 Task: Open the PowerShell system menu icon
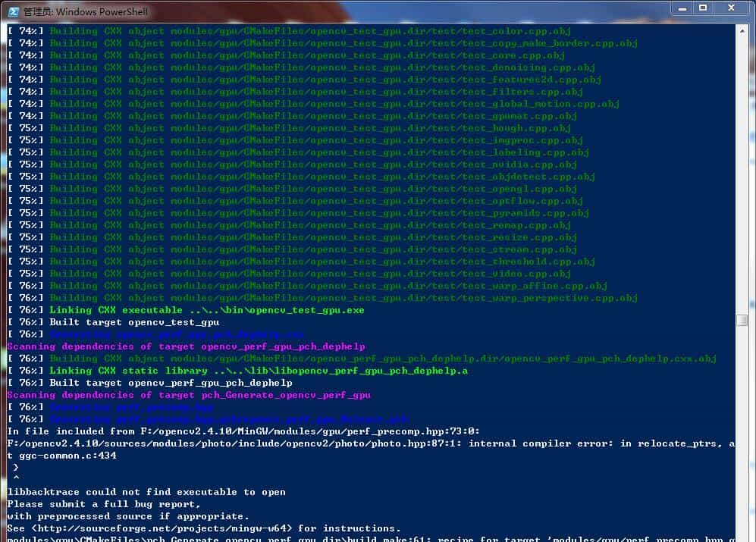pyautogui.click(x=13, y=11)
